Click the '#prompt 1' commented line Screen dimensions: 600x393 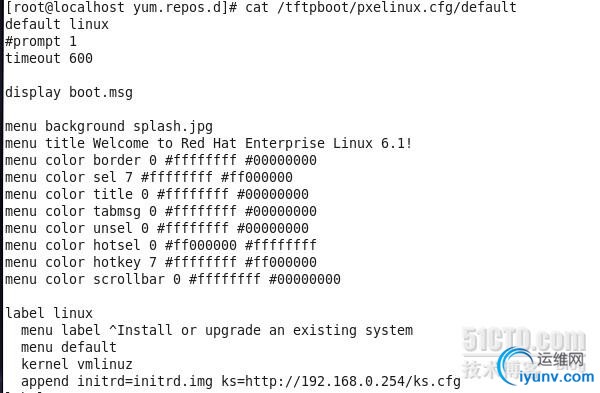coord(41,41)
